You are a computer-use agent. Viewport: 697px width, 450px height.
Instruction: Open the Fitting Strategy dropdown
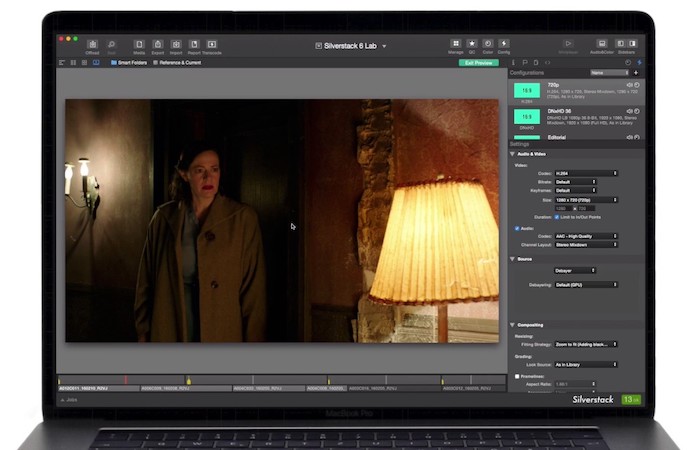click(586, 344)
